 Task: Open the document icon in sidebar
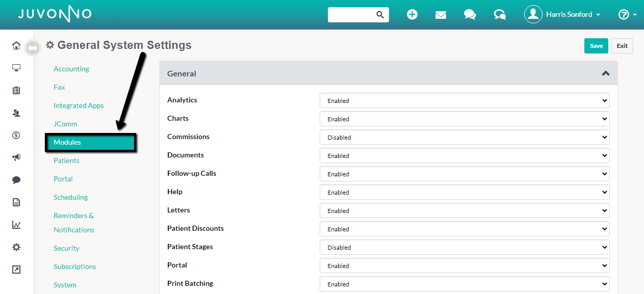coord(16,202)
